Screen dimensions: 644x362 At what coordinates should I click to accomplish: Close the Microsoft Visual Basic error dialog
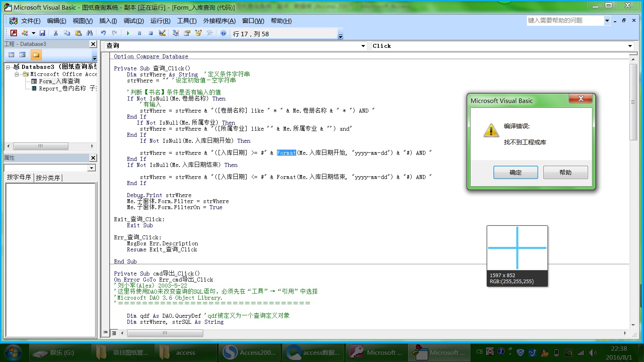(x=580, y=99)
